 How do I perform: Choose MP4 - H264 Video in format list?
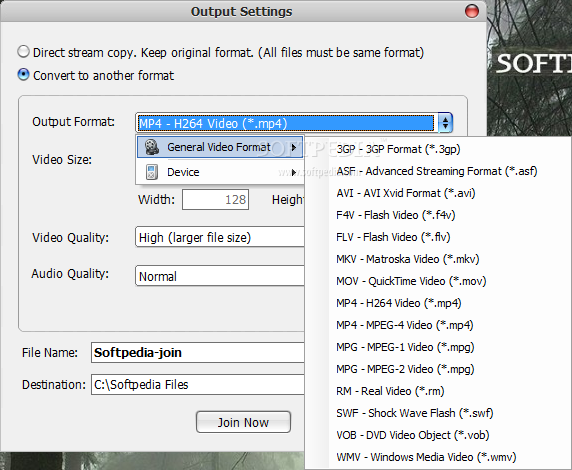pos(399,303)
